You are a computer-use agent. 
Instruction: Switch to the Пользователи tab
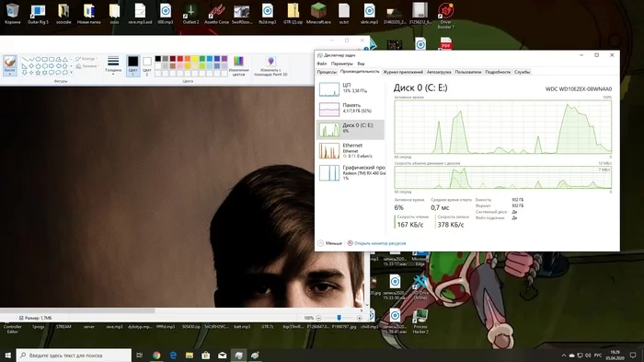click(x=467, y=72)
